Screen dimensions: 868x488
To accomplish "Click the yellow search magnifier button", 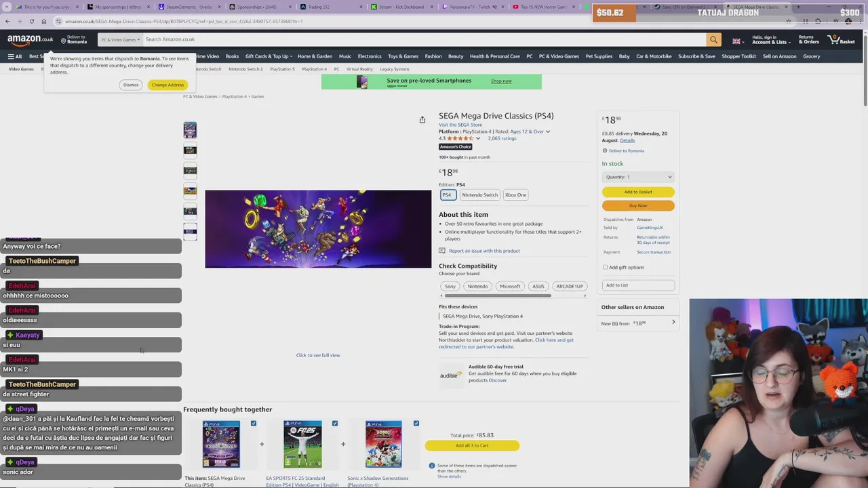I will [713, 40].
